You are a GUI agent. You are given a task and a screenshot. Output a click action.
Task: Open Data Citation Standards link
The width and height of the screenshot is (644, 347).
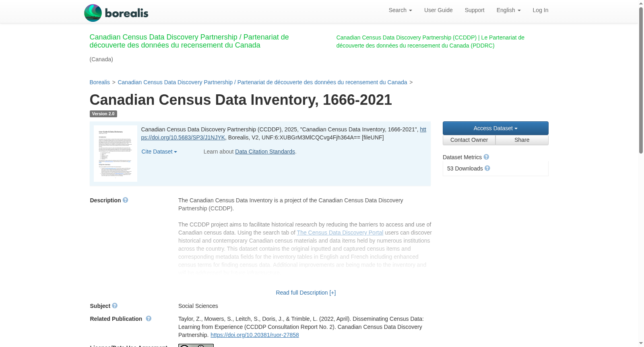(265, 152)
